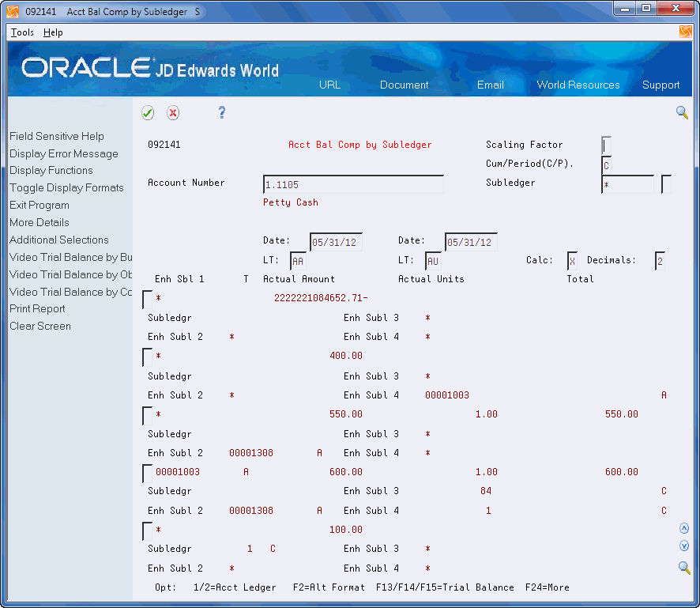Click F24=More at the bottom
This screenshot has width=700, height=608.
(x=548, y=587)
